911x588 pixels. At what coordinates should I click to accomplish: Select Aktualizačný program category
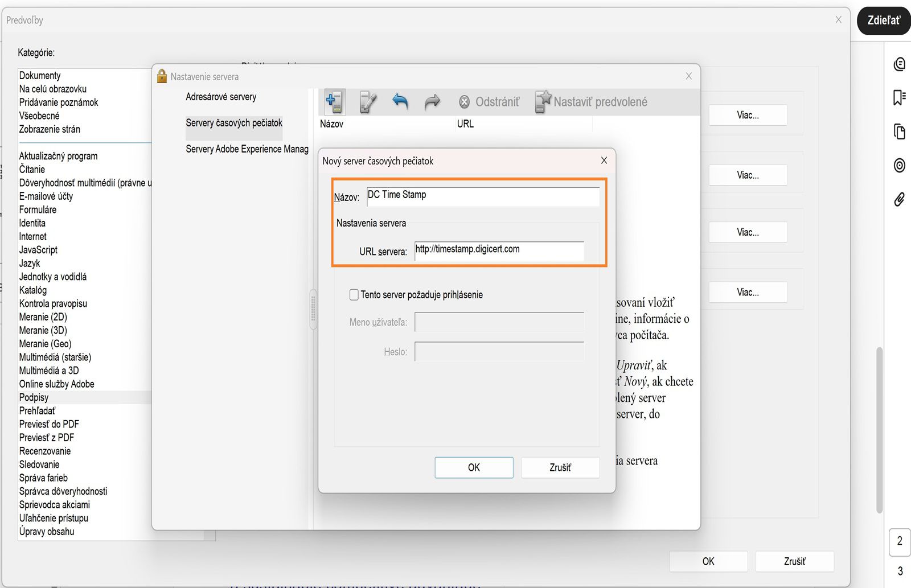tap(58, 156)
